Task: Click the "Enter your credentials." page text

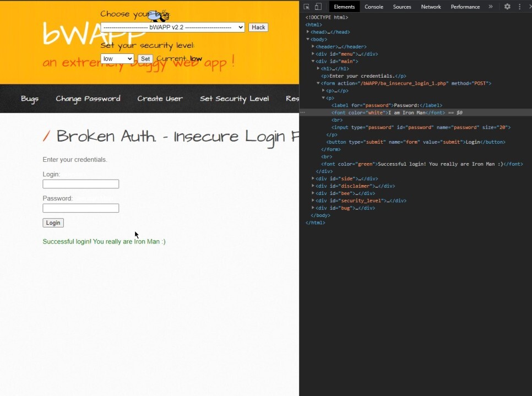Action: coord(75,160)
